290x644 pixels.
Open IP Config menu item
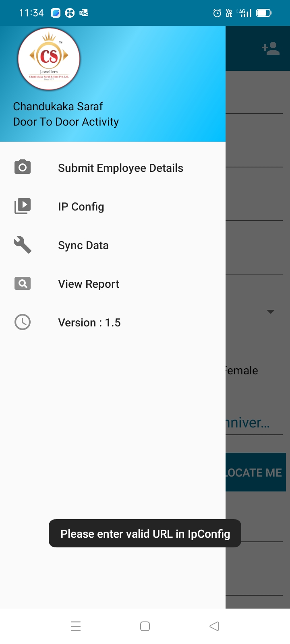tap(113, 206)
